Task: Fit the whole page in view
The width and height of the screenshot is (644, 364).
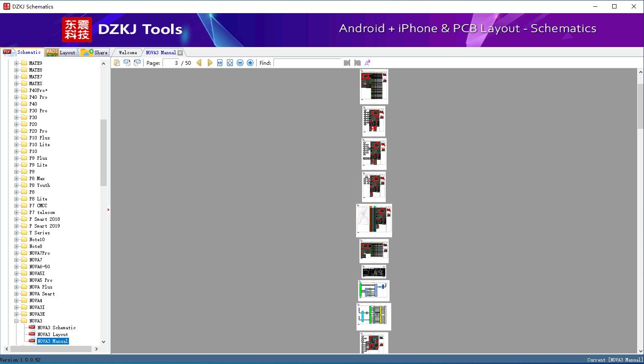Action: [x=230, y=63]
